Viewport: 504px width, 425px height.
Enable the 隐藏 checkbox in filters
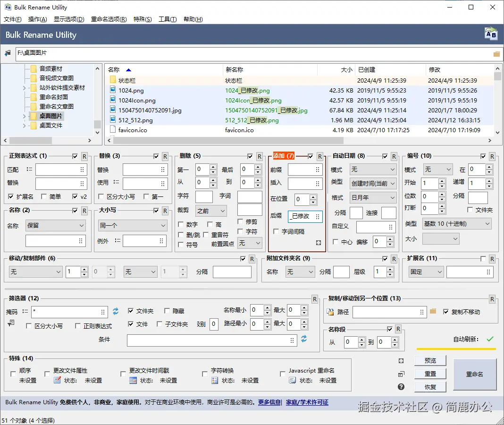167,311
